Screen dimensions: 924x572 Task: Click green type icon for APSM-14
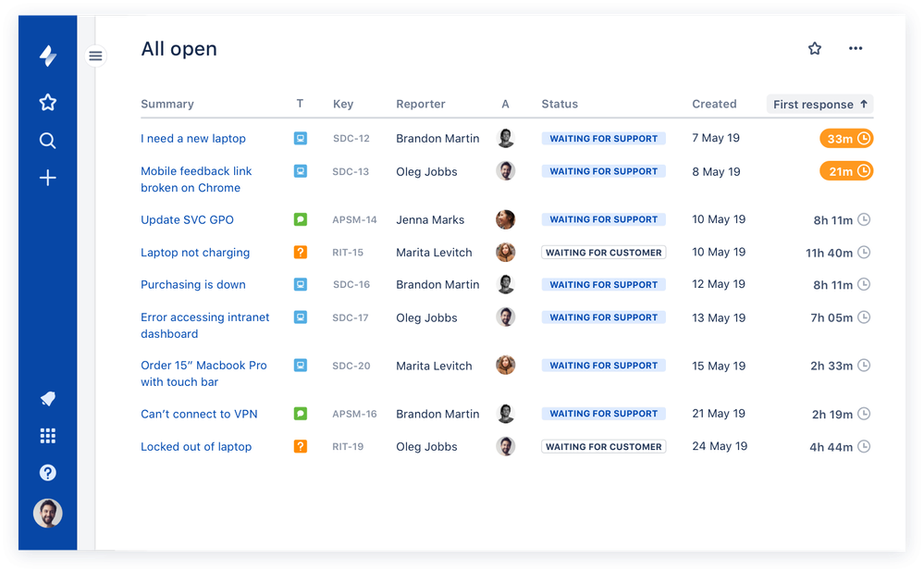tap(301, 219)
